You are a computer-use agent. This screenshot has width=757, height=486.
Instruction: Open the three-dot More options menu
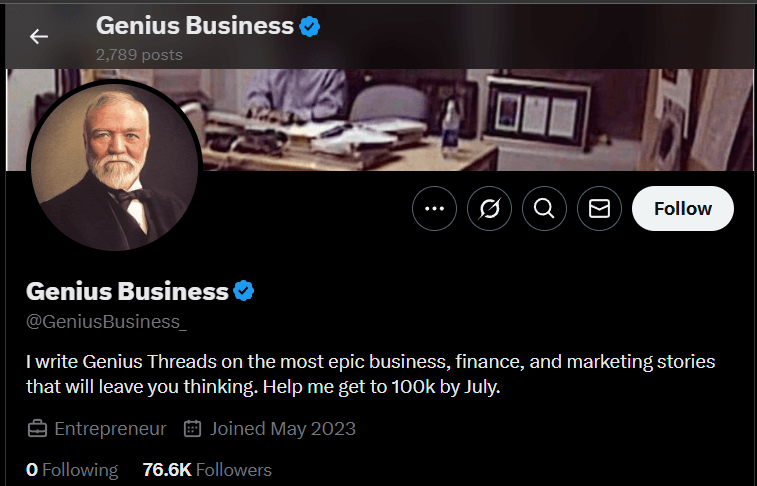pyautogui.click(x=434, y=208)
